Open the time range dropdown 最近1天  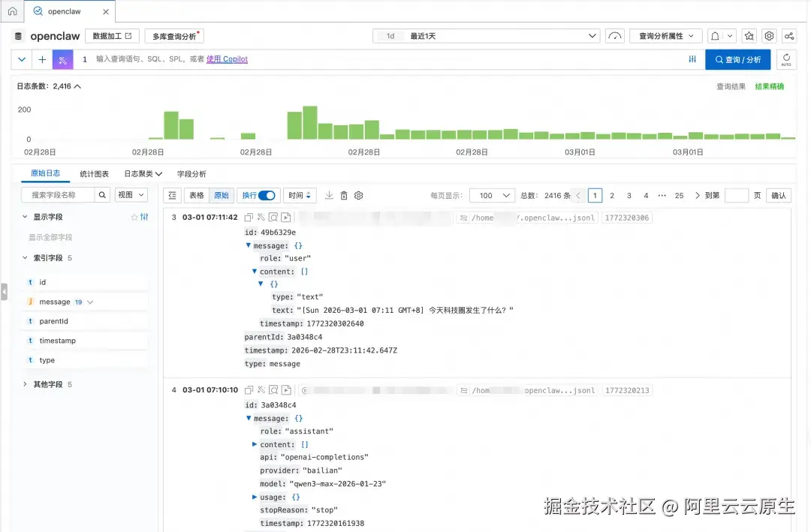pos(486,36)
